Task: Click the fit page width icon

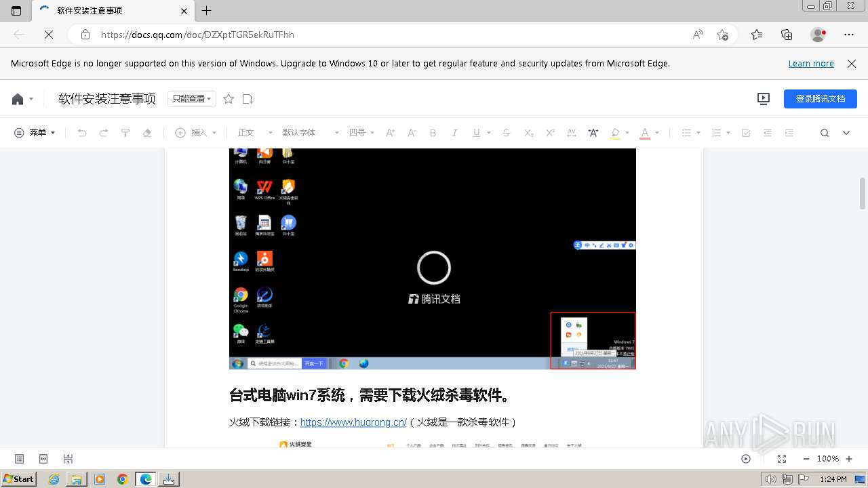Action: (x=43, y=459)
